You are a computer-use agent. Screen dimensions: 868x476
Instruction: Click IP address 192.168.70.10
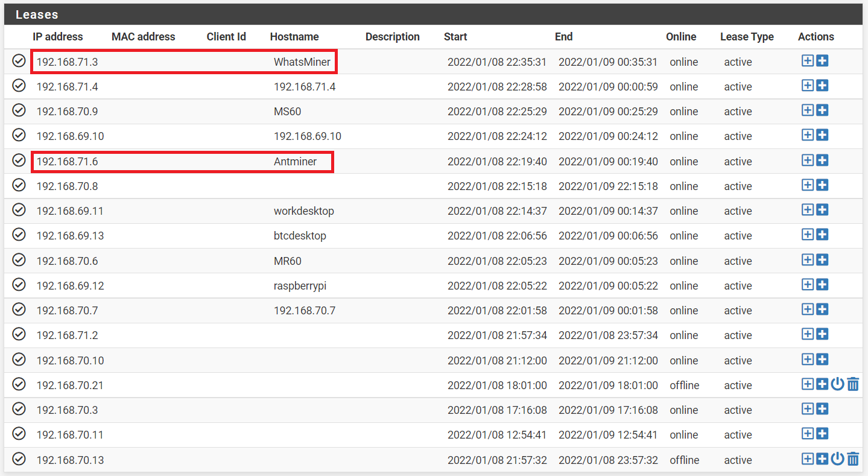(x=70, y=361)
